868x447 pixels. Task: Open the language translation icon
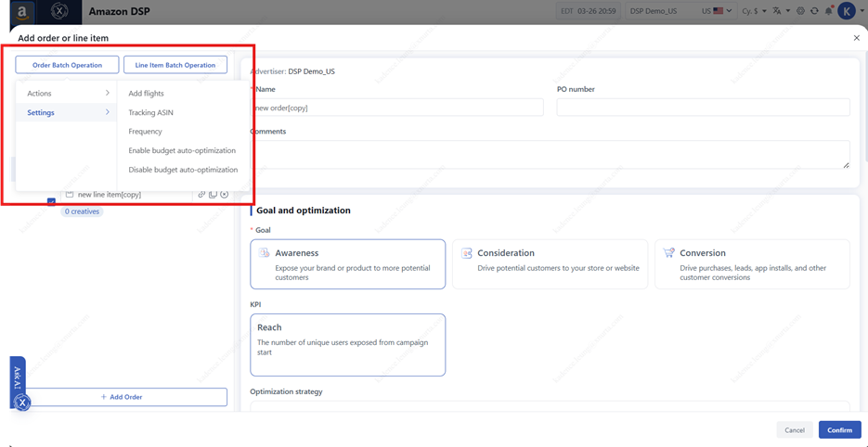[x=777, y=10]
